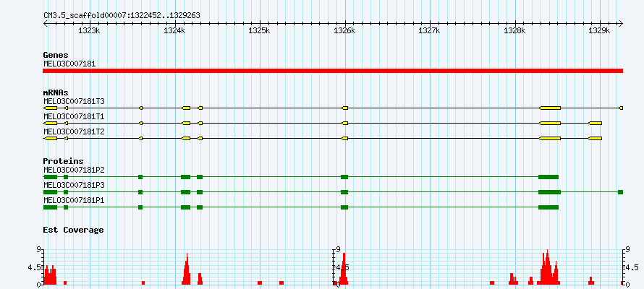The height and width of the screenshot is (289, 644).
Task: Click the T2 transcript exon near 1329k
Action: click(x=595, y=139)
